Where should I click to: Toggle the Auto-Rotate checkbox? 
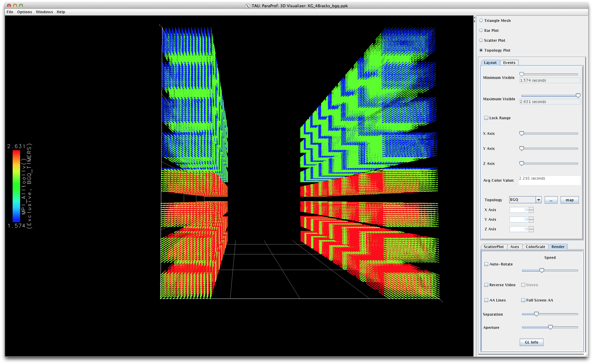coord(486,264)
